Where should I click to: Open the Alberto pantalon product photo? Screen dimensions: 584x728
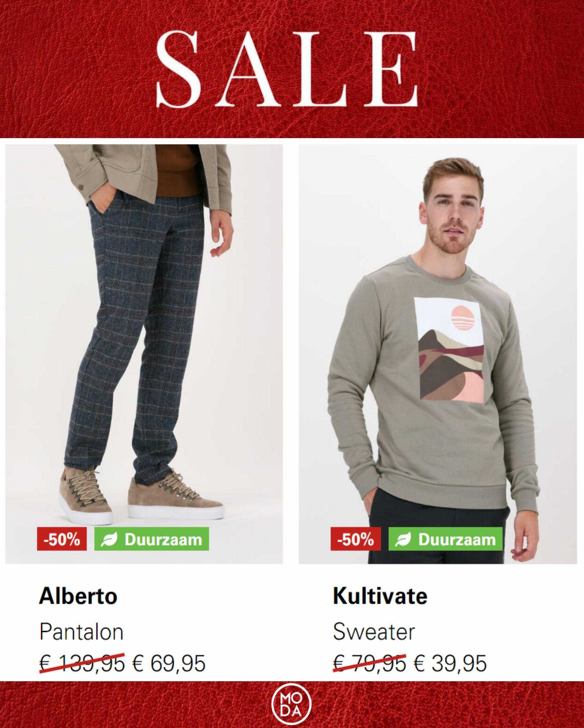(144, 354)
